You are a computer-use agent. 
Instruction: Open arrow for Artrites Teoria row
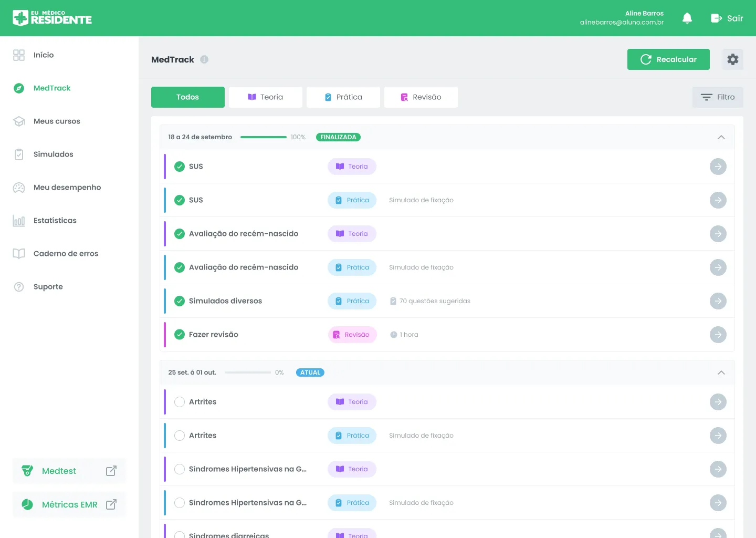point(718,402)
